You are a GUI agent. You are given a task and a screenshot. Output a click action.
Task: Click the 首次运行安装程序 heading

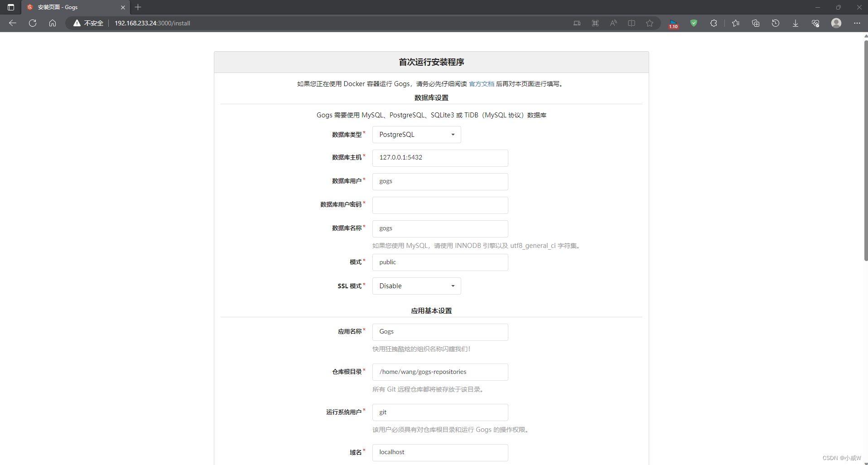tap(431, 62)
